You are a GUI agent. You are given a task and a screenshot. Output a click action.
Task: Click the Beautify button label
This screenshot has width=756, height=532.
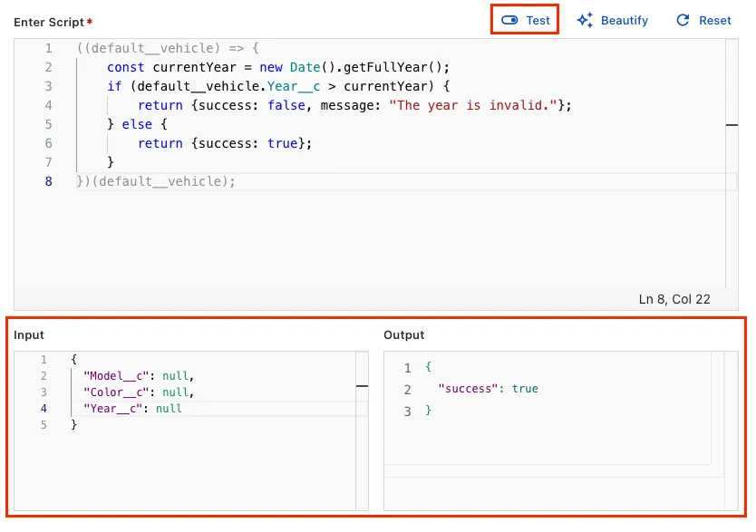(x=624, y=20)
